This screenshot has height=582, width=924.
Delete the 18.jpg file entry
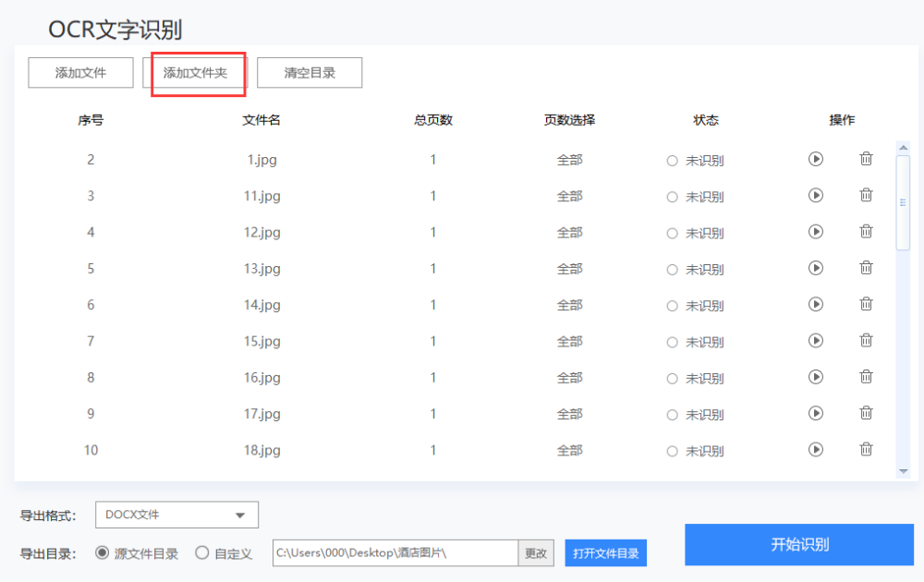[866, 450]
